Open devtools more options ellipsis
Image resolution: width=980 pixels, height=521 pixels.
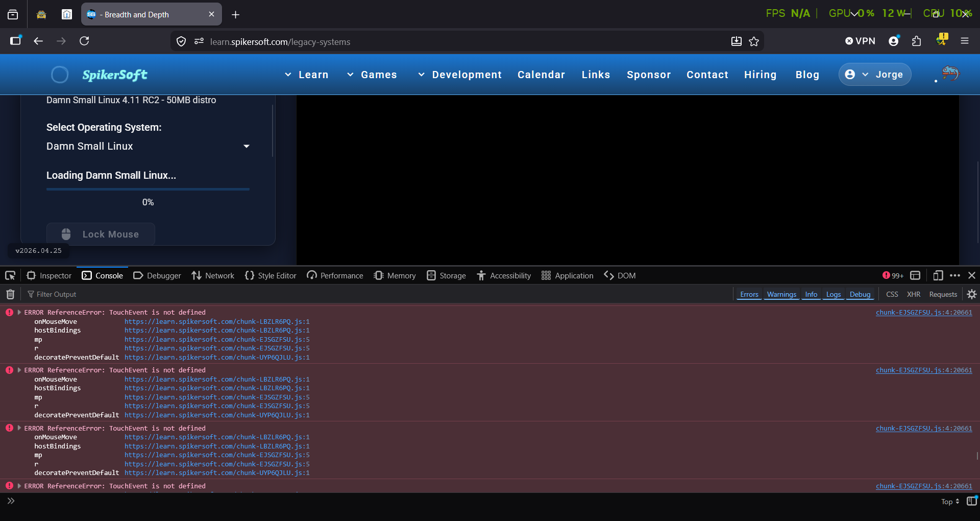pos(955,276)
